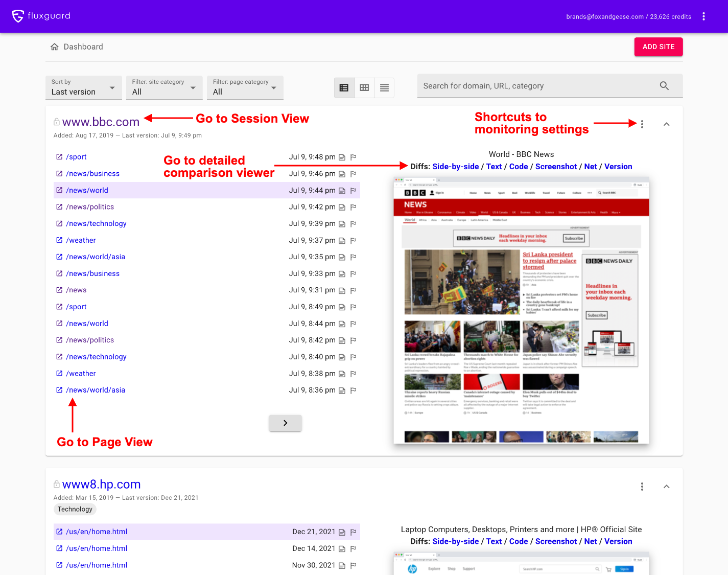Click the HP site screenshot thumbnail
Viewport: 728px width, 575px height.
pyautogui.click(x=521, y=564)
